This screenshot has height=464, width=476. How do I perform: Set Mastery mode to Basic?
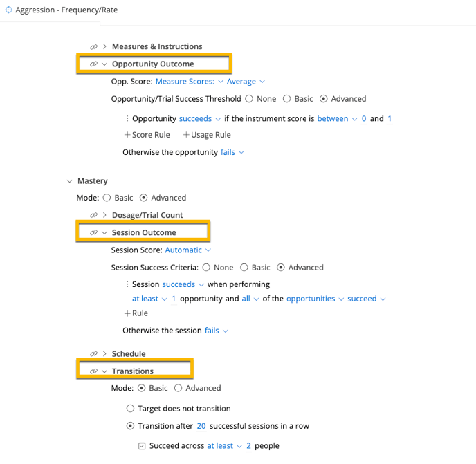(x=107, y=198)
